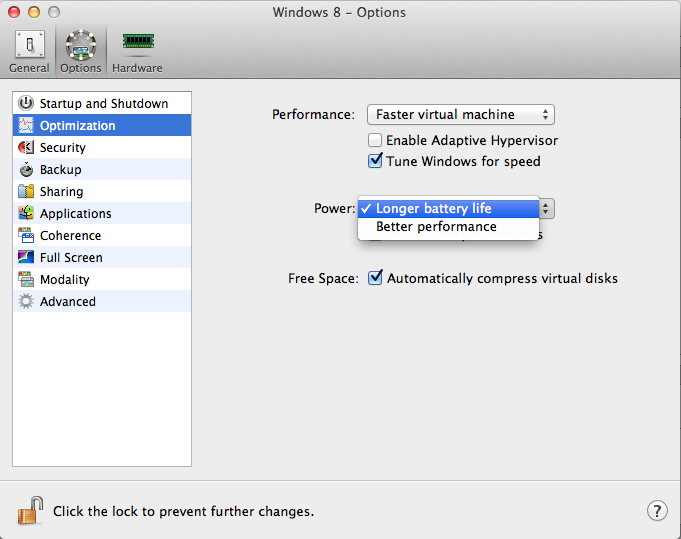
Task: Select Modality in the list
Action: click(102, 280)
